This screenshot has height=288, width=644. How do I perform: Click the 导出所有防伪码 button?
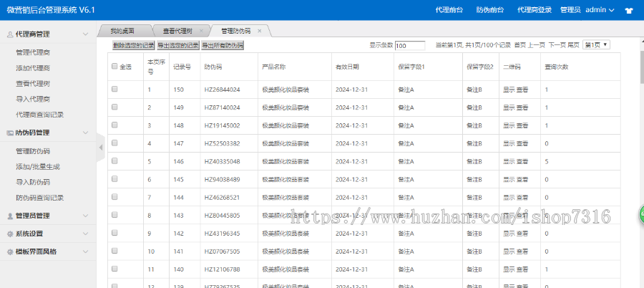coord(223,45)
